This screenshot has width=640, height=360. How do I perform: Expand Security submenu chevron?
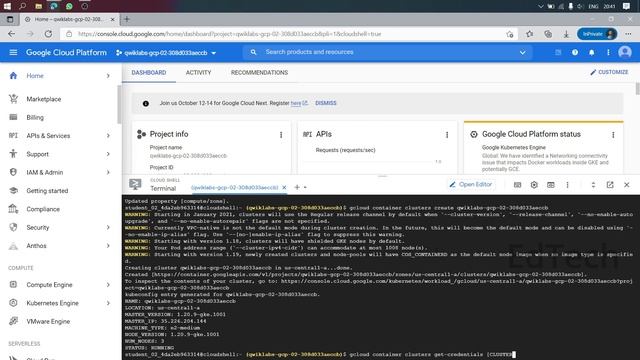point(108,227)
